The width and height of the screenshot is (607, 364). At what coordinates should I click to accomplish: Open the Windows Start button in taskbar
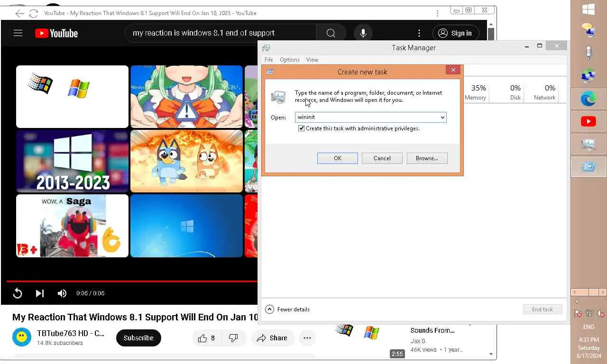[x=589, y=9]
